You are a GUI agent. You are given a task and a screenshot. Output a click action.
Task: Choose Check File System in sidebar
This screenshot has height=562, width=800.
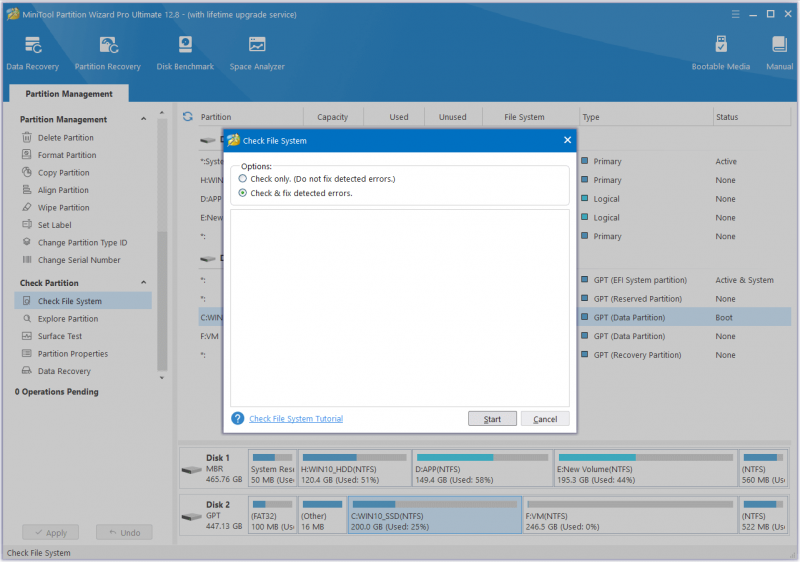click(x=83, y=301)
